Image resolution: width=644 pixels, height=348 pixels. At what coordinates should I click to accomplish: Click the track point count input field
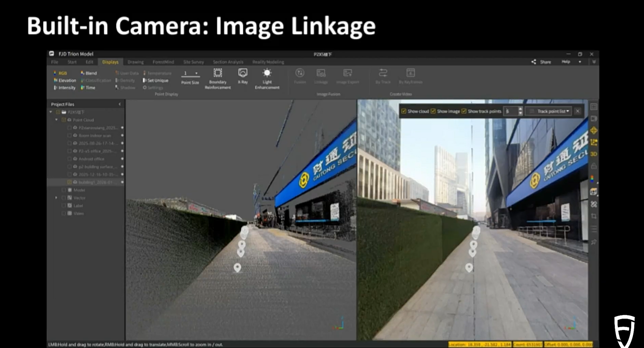click(511, 111)
